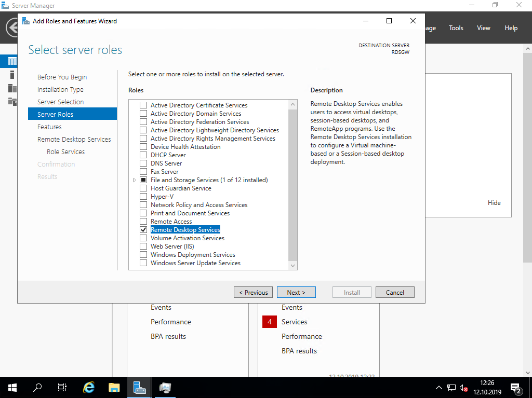This screenshot has width=532, height=398.
Task: Click the muted volume tray icon
Action: tap(463, 388)
